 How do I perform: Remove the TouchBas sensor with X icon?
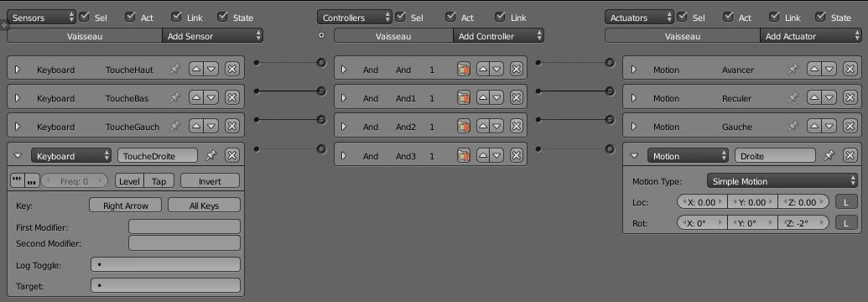pyautogui.click(x=232, y=97)
